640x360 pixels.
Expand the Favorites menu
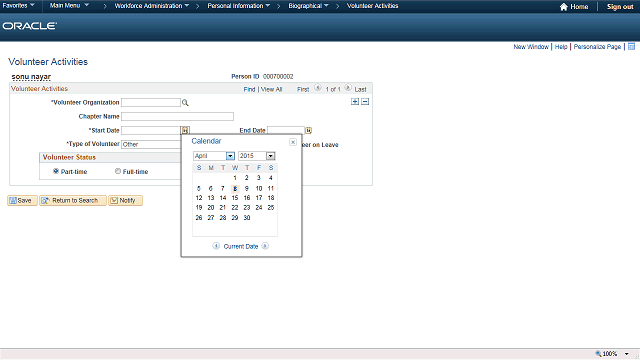[x=18, y=6]
